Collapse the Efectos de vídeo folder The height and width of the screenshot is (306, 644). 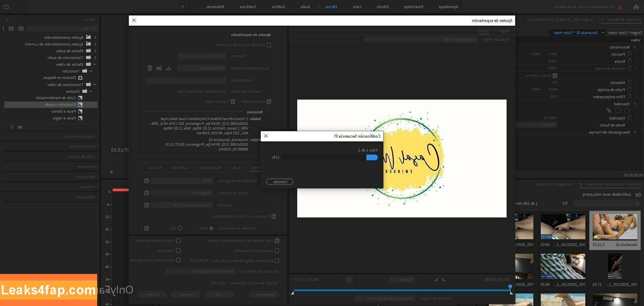pyautogui.click(x=95, y=64)
